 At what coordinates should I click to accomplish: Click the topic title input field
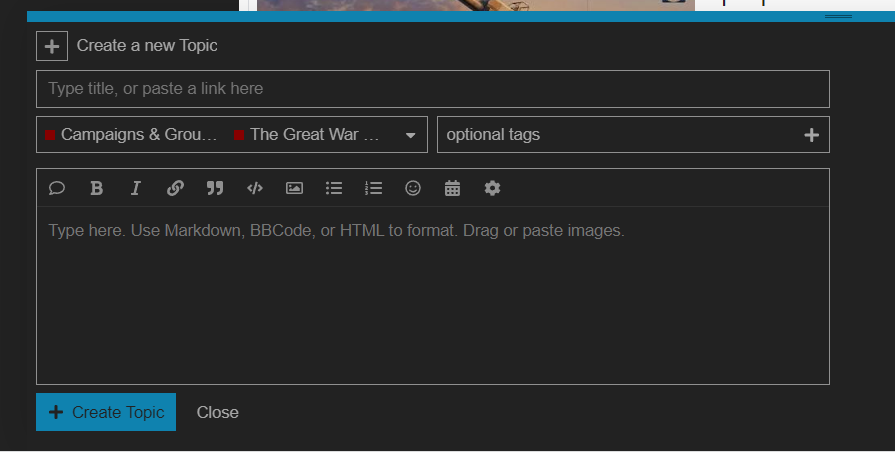click(433, 89)
